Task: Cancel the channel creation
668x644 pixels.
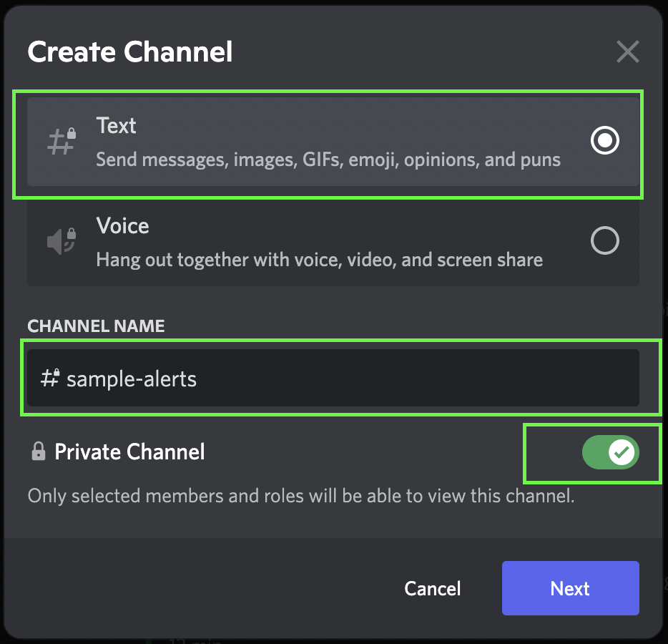Action: (x=433, y=589)
